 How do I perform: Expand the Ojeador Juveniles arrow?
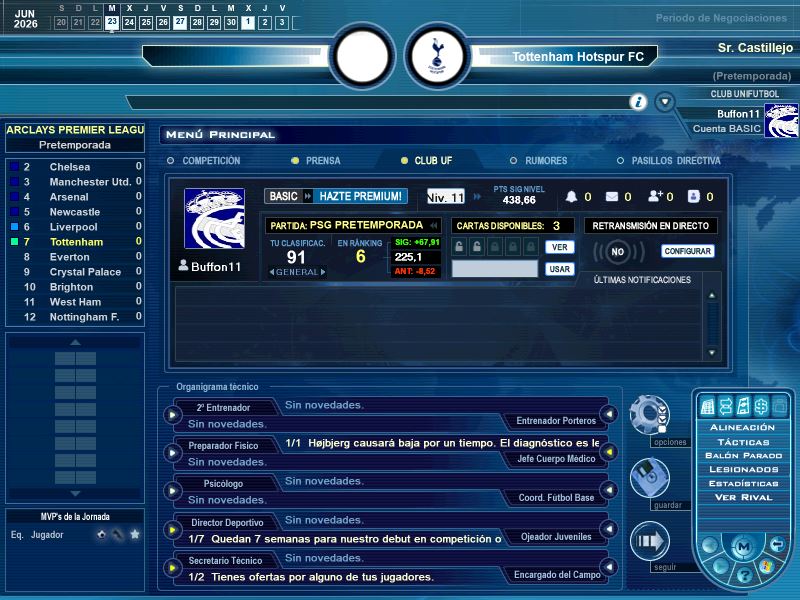pos(609,529)
